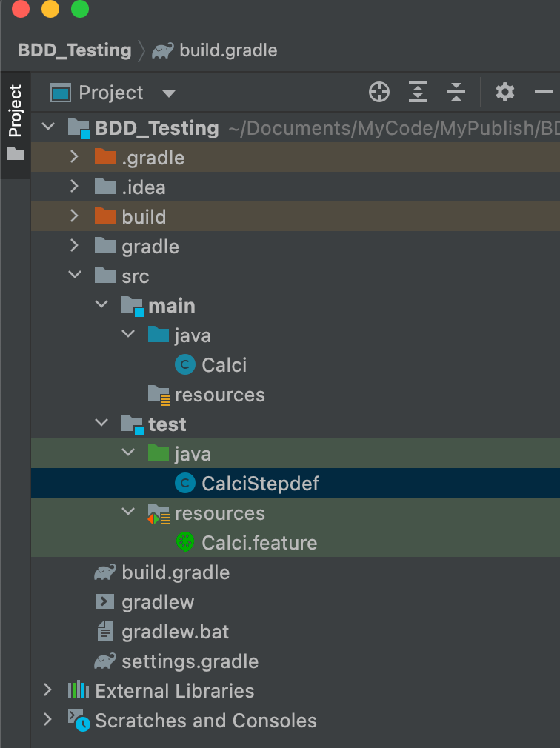Open the Project view options gear
This screenshot has width=560, height=748.
(x=505, y=92)
